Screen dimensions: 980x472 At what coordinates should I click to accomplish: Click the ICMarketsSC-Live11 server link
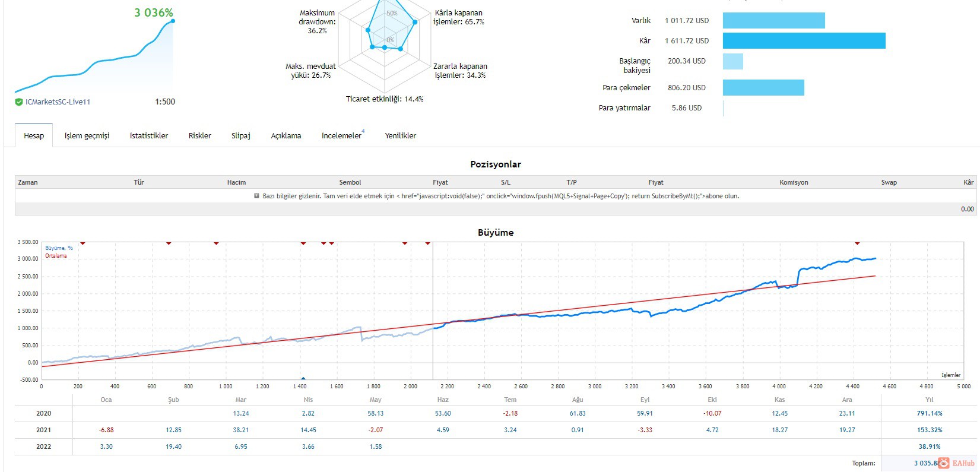pyautogui.click(x=58, y=102)
